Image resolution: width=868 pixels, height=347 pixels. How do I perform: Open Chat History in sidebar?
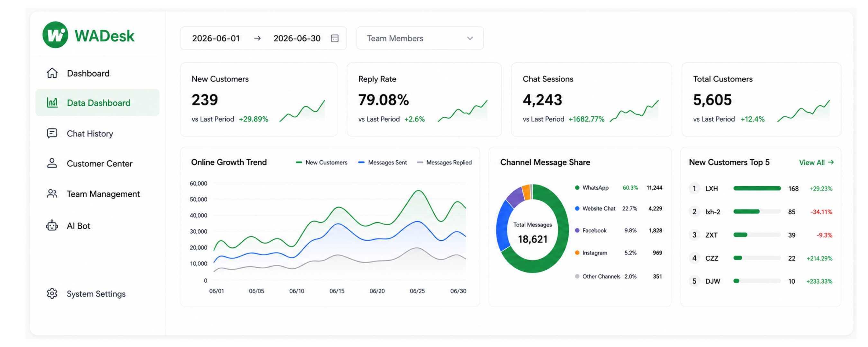(97, 133)
